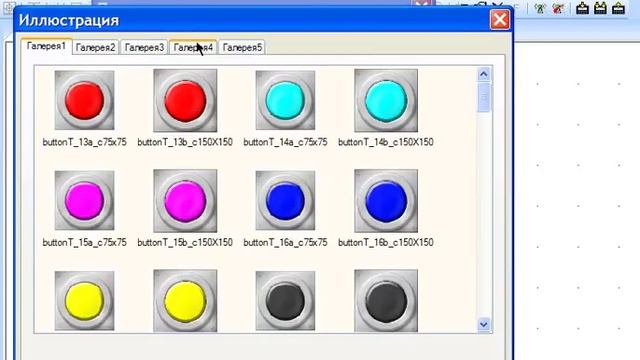Open the Галерея2 tab
This screenshot has height=360, width=640.
coord(96,47)
